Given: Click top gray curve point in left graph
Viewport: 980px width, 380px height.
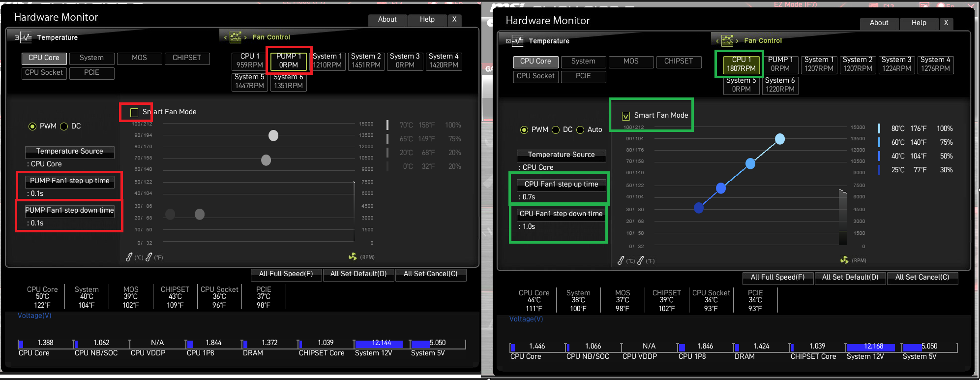Looking at the screenshot, I should [273, 135].
